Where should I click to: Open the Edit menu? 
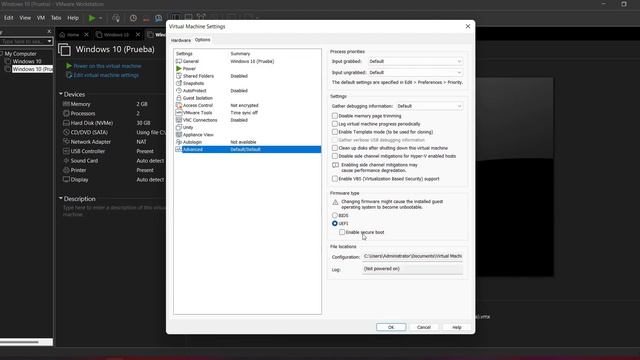click(x=9, y=18)
